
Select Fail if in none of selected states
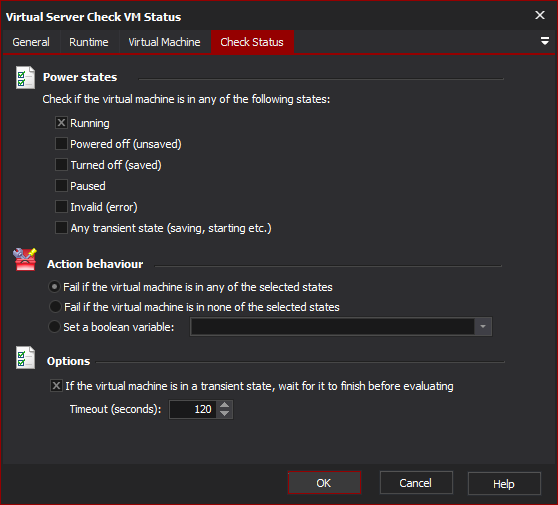click(55, 307)
